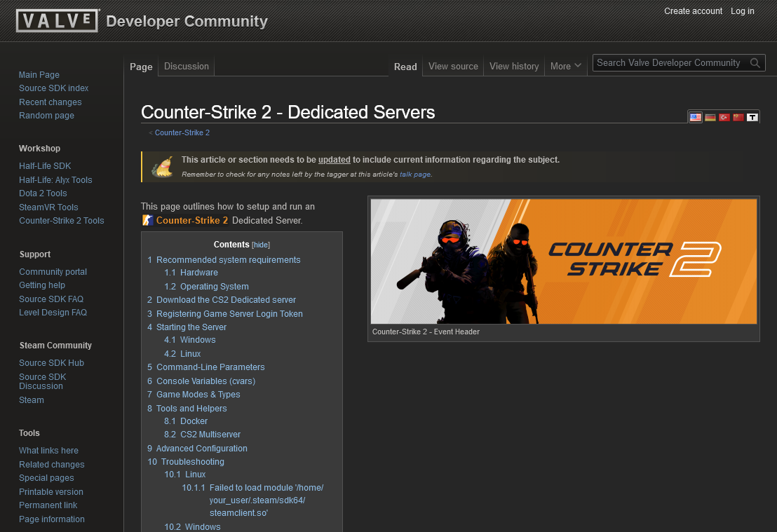Open Related changes link

(x=51, y=465)
